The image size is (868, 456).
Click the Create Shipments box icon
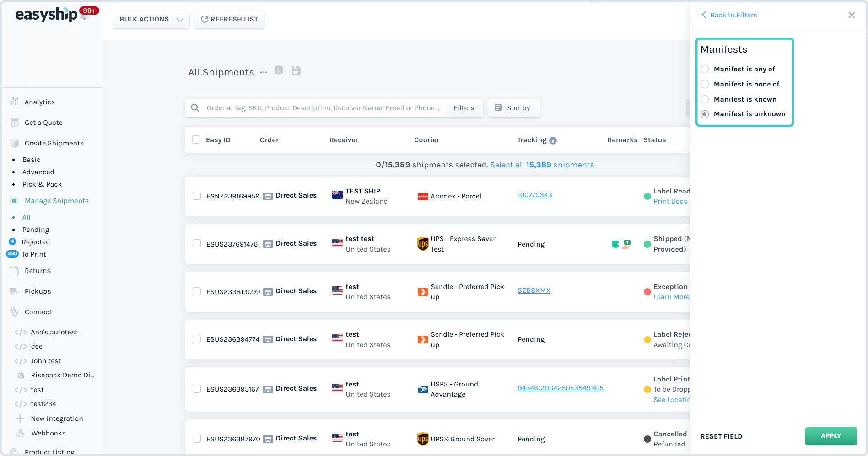tap(15, 143)
